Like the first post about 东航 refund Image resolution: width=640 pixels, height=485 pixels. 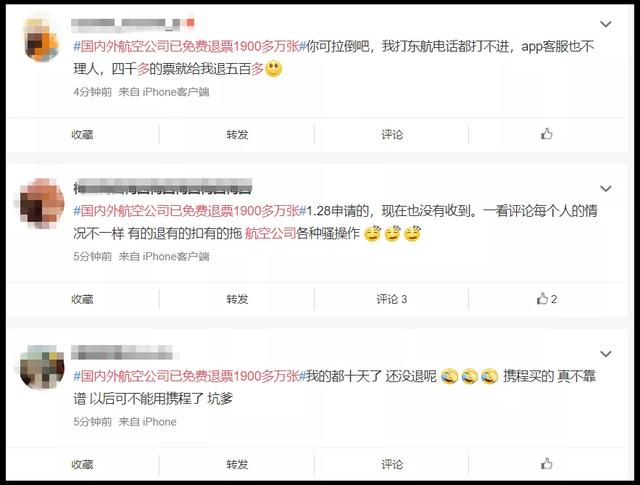click(547, 134)
